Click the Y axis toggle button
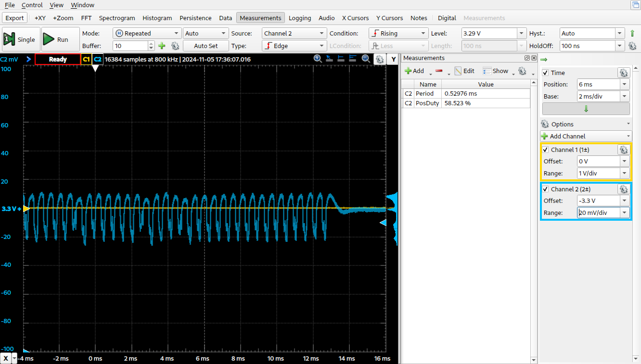 tap(394, 59)
